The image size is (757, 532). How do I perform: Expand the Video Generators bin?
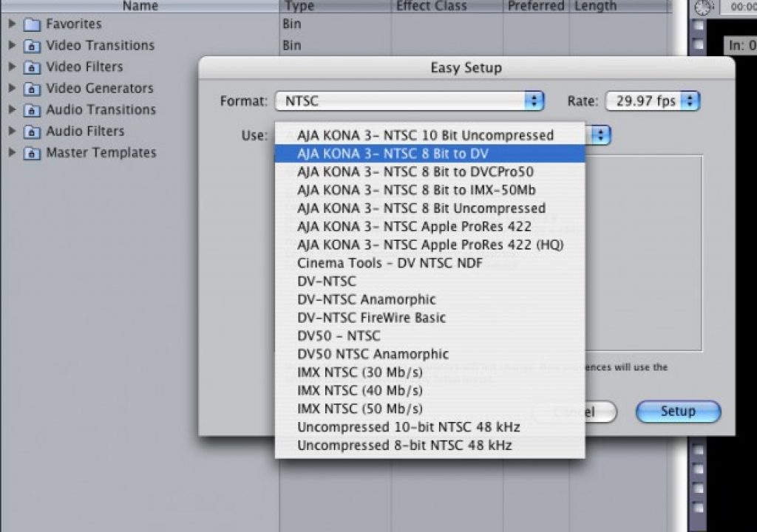point(13,89)
